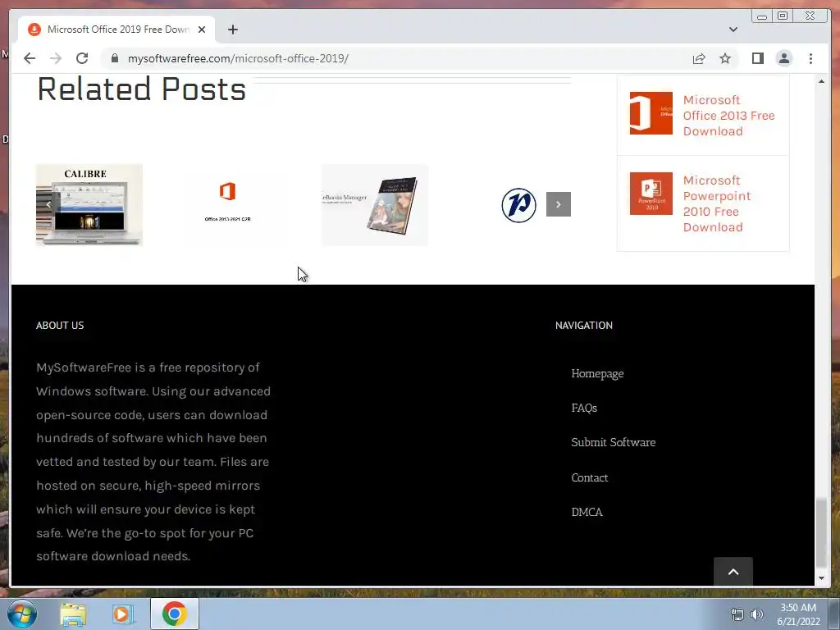
Task: Open the Office 2013-2021 C2R thumbnail
Action: [x=228, y=204]
